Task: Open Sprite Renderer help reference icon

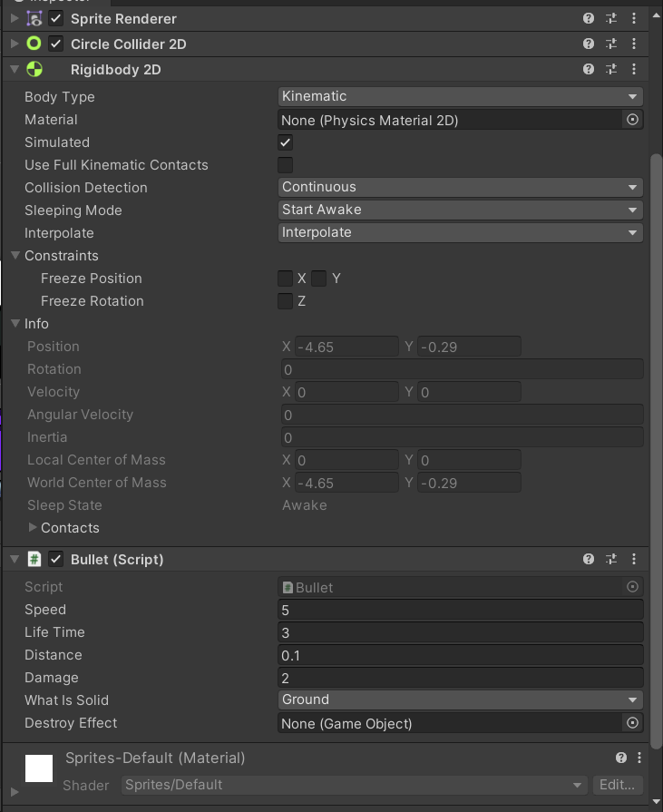Action: (589, 19)
